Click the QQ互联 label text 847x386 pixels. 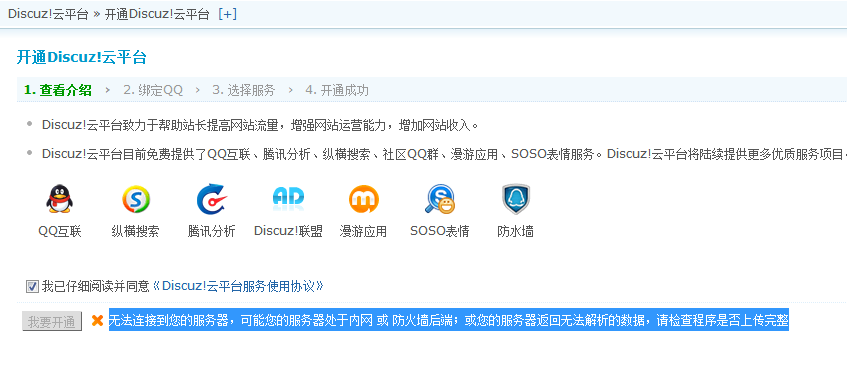[x=59, y=232]
